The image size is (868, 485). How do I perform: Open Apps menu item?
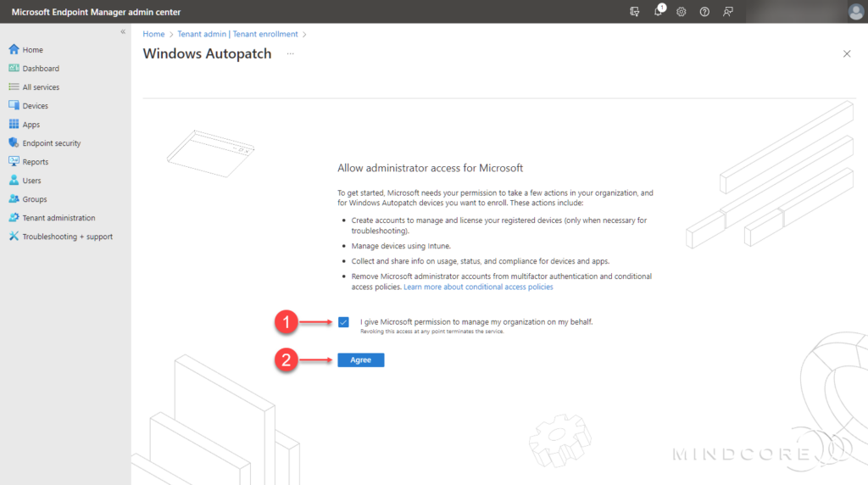point(31,125)
